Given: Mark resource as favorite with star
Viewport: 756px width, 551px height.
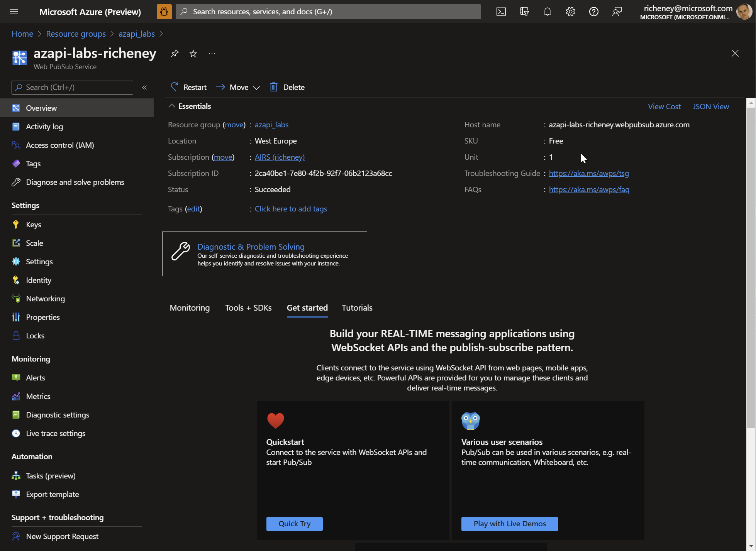Looking at the screenshot, I should coord(193,54).
